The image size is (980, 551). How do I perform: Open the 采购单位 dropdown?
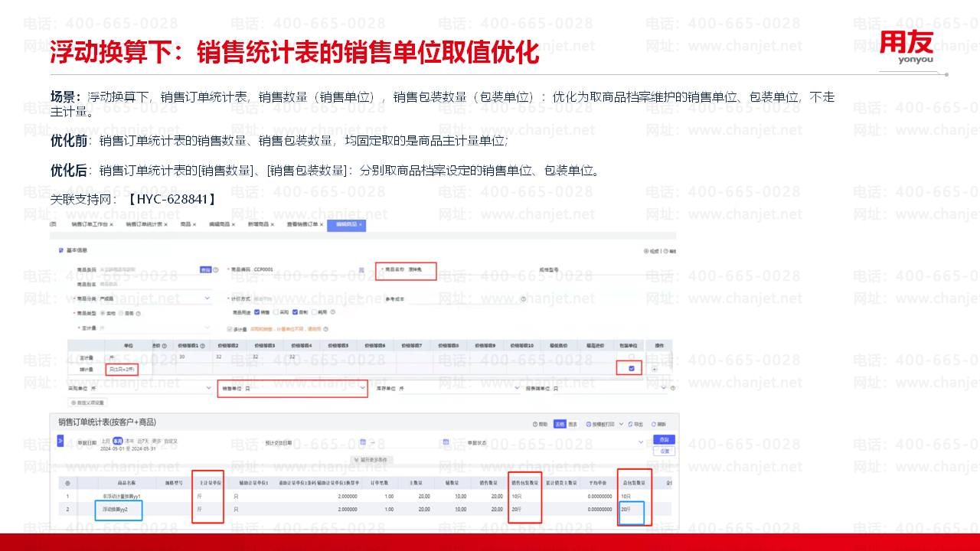[x=208, y=388]
